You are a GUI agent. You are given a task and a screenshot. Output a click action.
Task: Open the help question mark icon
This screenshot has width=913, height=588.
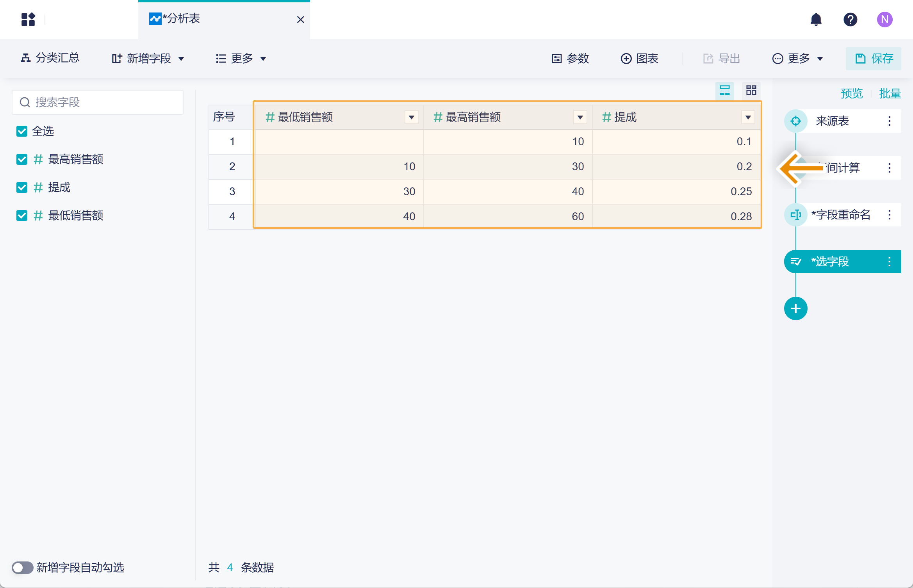click(850, 20)
